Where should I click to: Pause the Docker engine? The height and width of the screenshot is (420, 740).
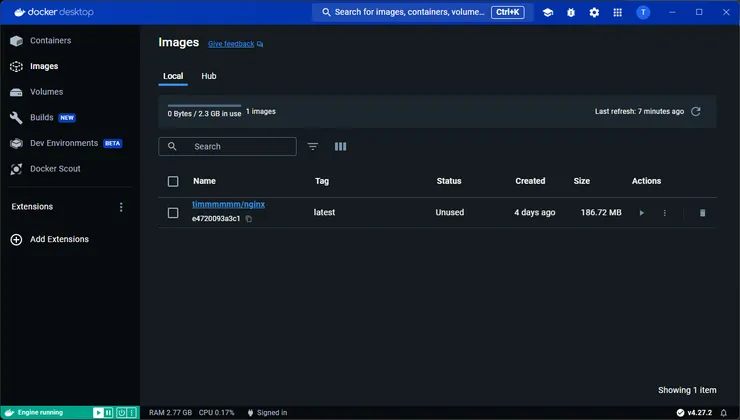coord(109,412)
